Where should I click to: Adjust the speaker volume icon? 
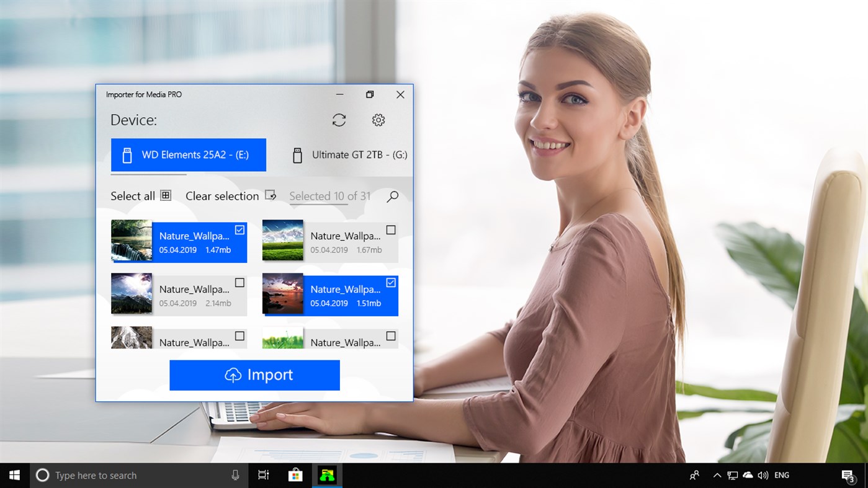click(x=763, y=475)
